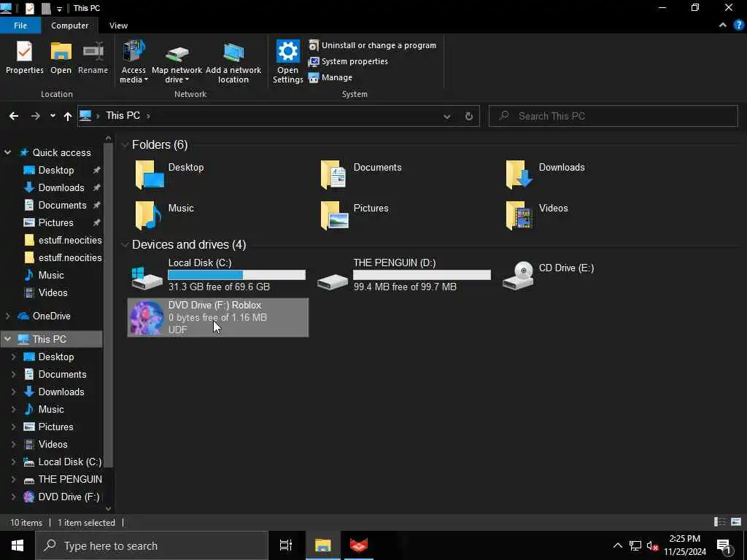This screenshot has height=560, width=747.
Task: Open the notification center icon
Action: [x=724, y=546]
